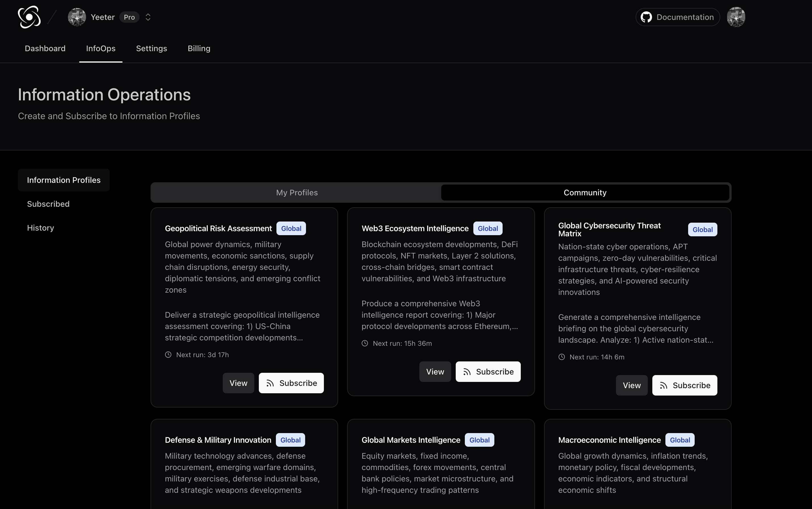Image resolution: width=812 pixels, height=509 pixels.
Task: Expand the team switcher chevrons
Action: point(148,17)
